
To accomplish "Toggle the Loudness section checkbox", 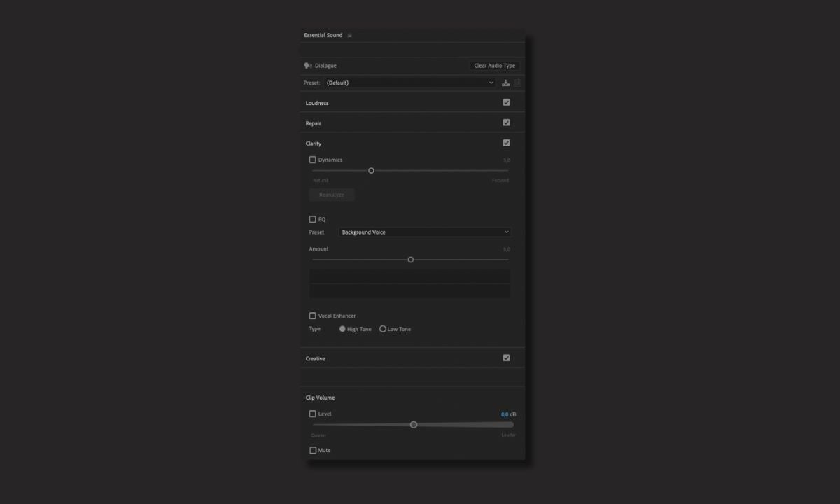I will point(506,102).
